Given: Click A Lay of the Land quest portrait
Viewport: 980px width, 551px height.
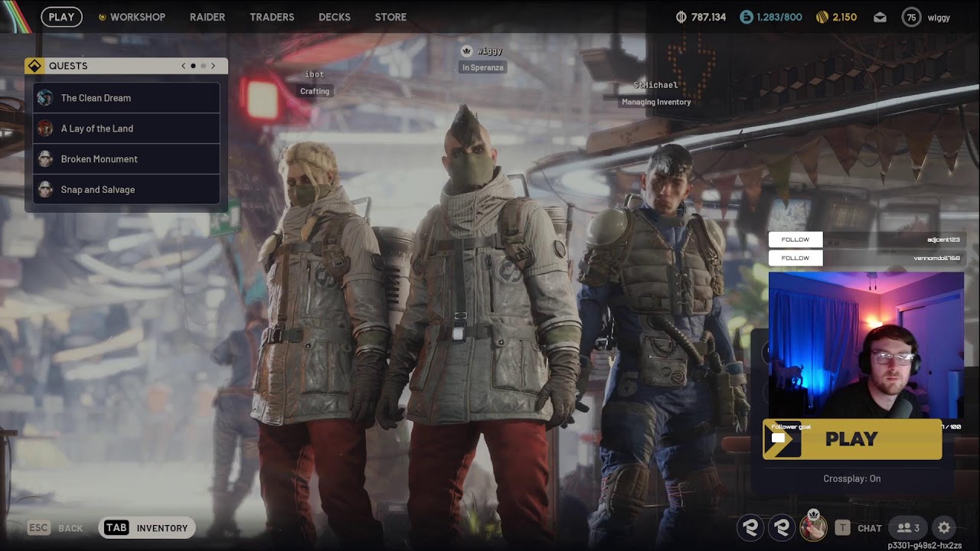Looking at the screenshot, I should [45, 129].
